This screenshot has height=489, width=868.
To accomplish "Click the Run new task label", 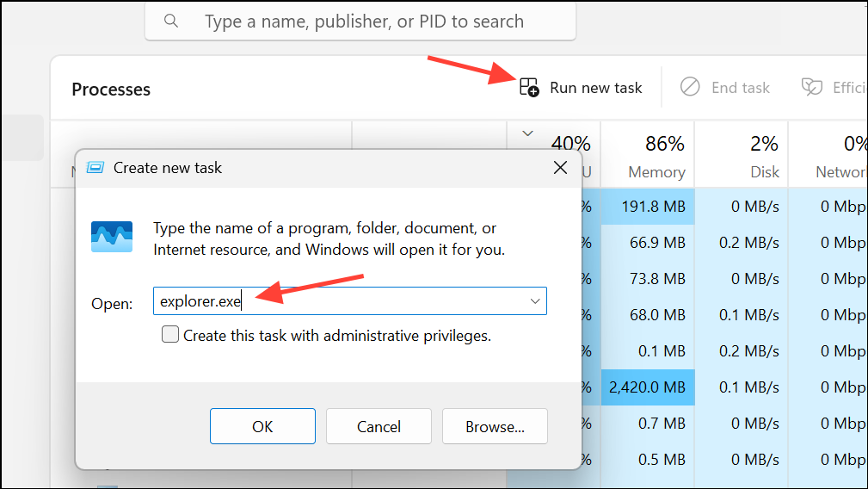I will pos(596,88).
